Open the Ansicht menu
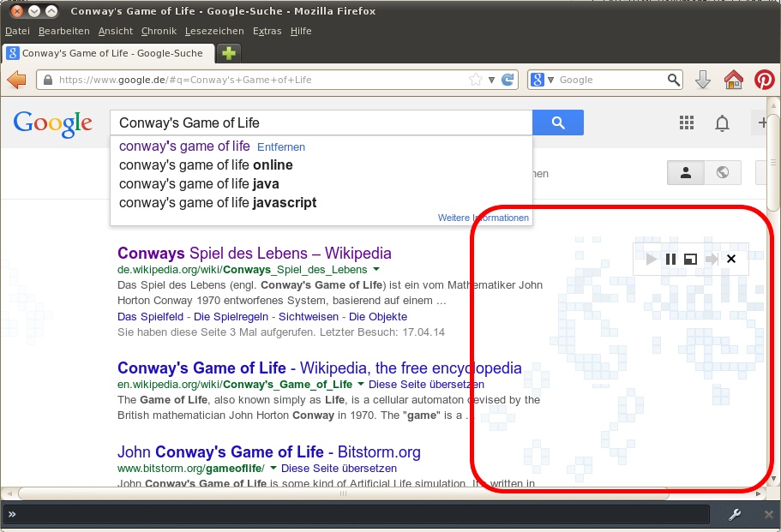Viewport: 781px width, 532px height. [116, 31]
